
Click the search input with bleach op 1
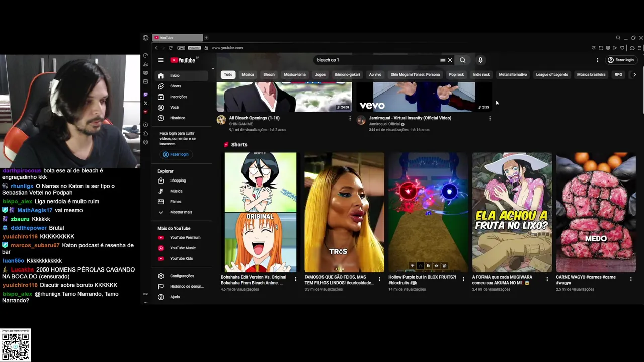377,60
